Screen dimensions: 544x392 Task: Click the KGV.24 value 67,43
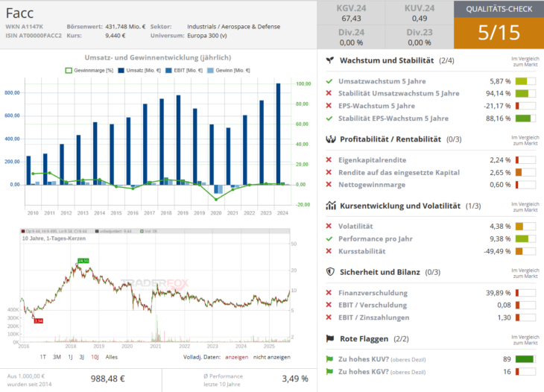[x=351, y=19]
